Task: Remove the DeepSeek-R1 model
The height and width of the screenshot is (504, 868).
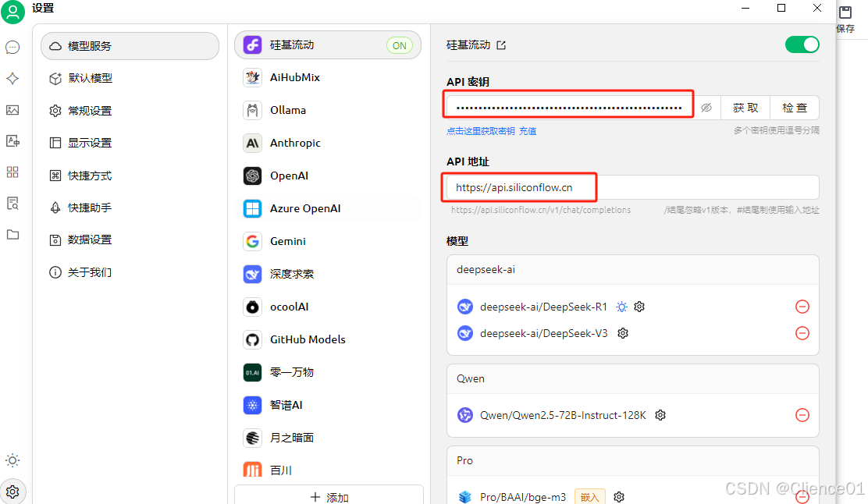Action: coord(802,307)
